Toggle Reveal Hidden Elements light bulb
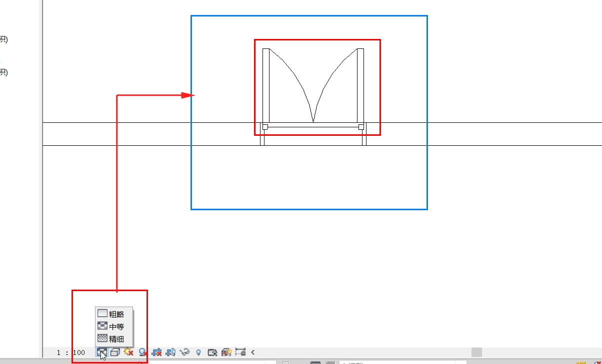The image size is (602, 364). [x=198, y=353]
